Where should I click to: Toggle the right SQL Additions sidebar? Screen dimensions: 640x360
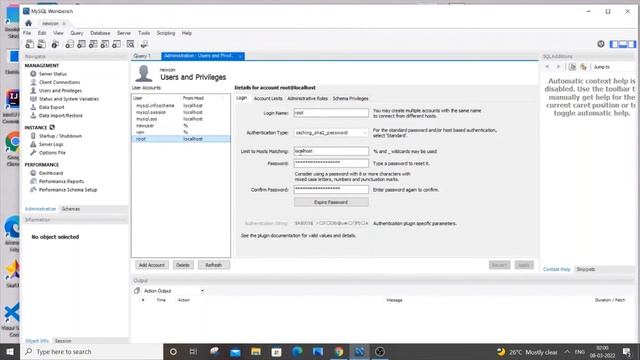coord(632,44)
